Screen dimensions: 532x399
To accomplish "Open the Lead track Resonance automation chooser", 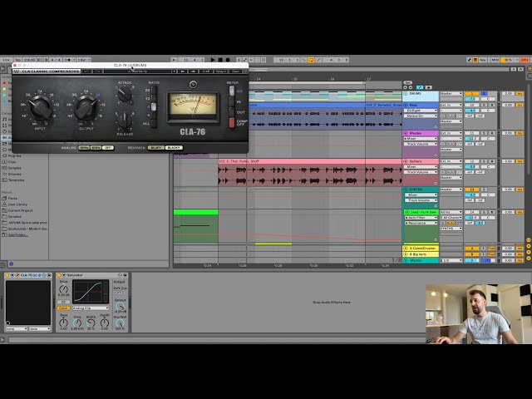I will coord(421,223).
